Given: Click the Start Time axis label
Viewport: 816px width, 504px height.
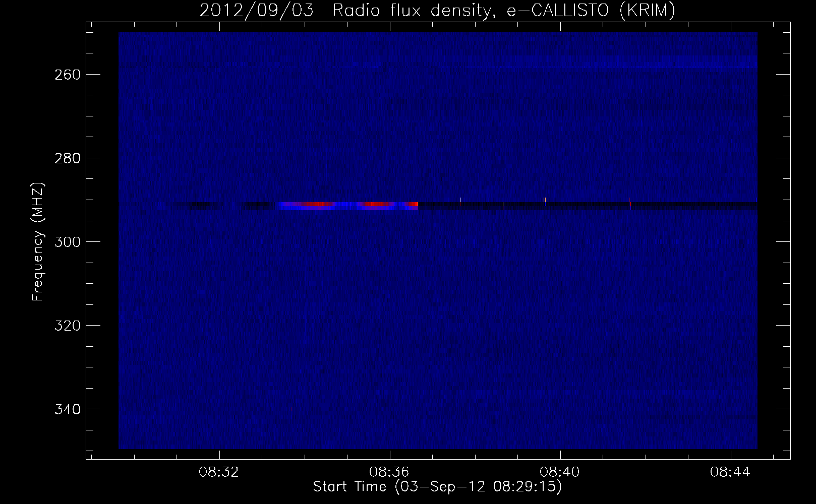Looking at the screenshot, I should 437,487.
